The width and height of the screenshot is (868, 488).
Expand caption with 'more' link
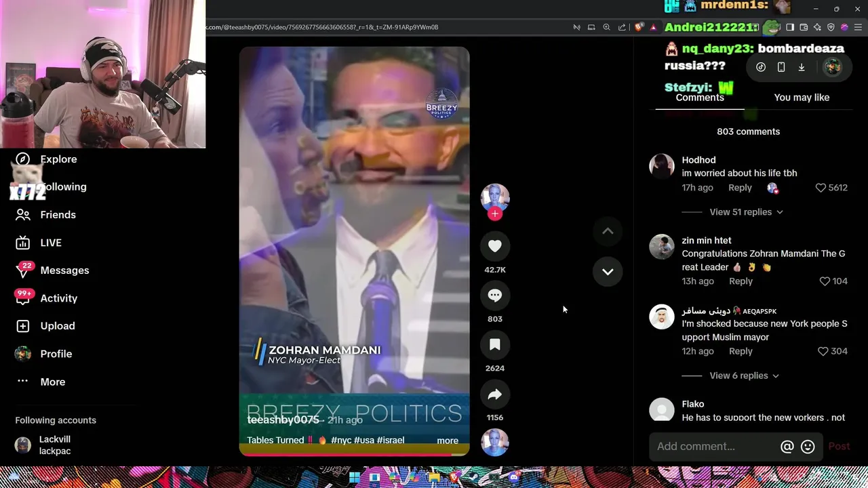pos(448,441)
